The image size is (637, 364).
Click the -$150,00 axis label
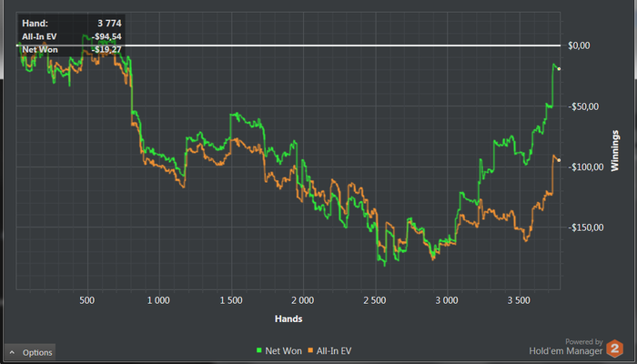pyautogui.click(x=586, y=227)
